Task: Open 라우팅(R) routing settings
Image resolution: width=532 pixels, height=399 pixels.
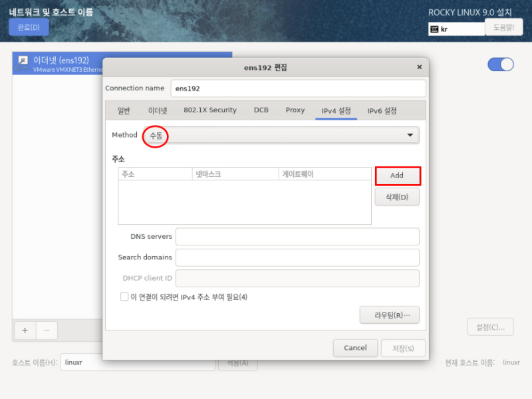Action: tap(390, 315)
